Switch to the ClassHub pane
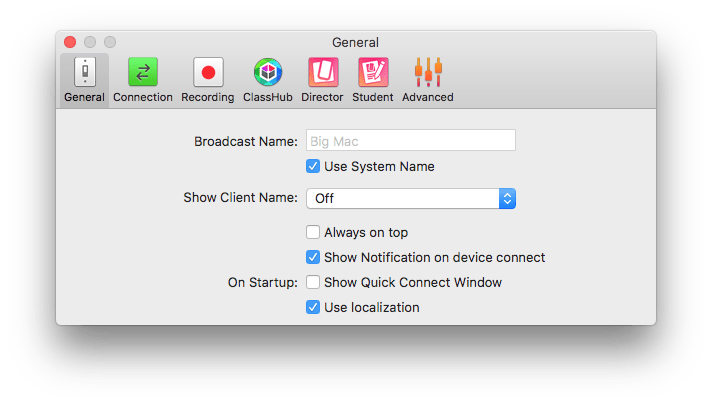 [268, 73]
